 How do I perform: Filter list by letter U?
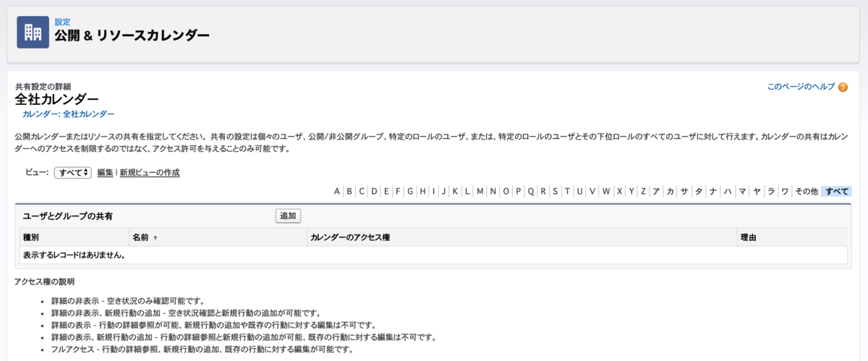(579, 192)
